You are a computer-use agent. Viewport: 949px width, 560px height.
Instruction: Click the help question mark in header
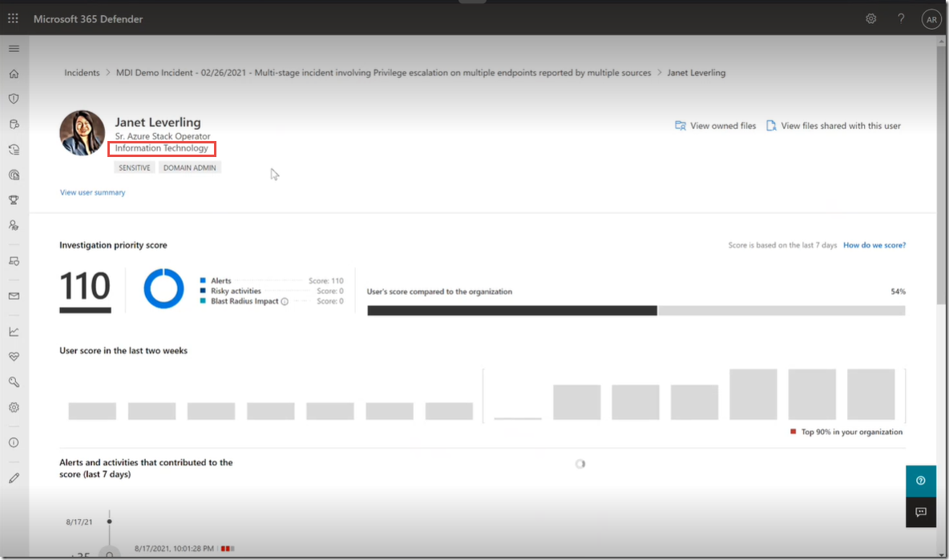(x=901, y=18)
